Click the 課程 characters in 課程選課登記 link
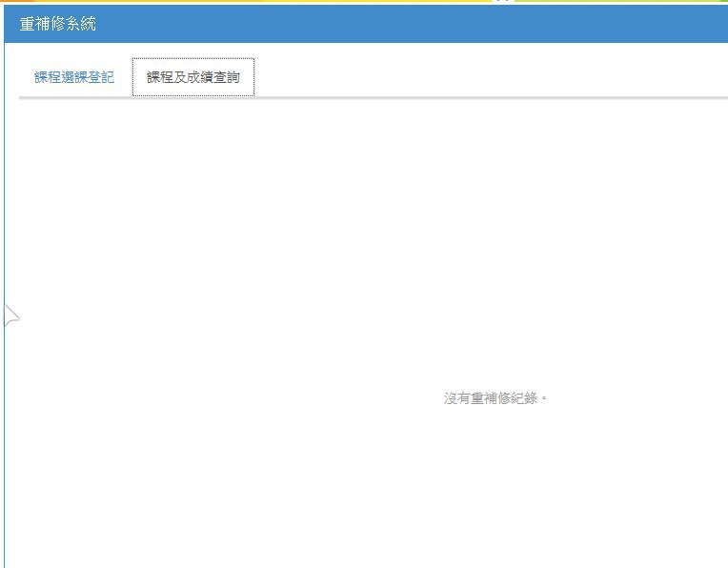Viewport: 728px width, 568px height. [48, 77]
